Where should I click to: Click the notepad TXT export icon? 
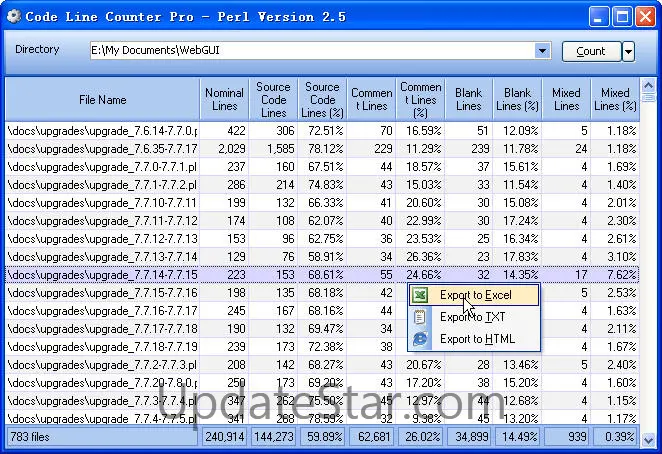click(420, 317)
